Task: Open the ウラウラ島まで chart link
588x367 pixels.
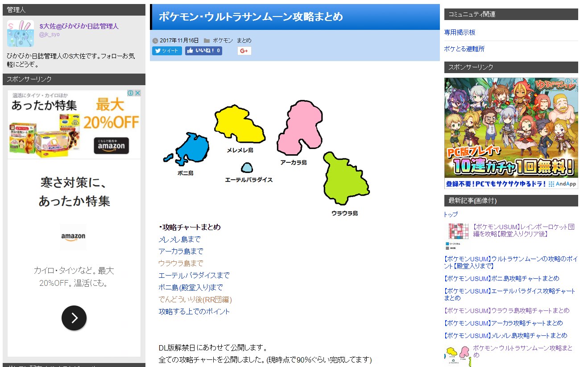Action: 181,264
